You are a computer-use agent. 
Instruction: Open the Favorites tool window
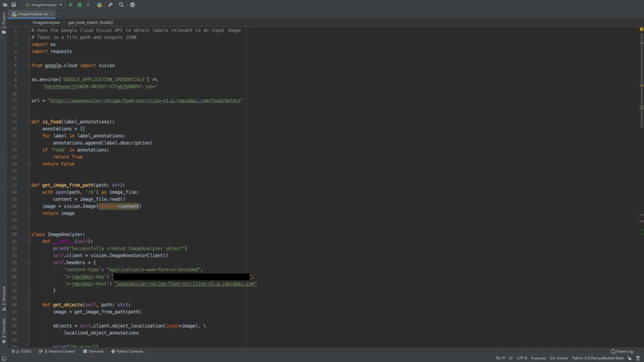(4, 331)
